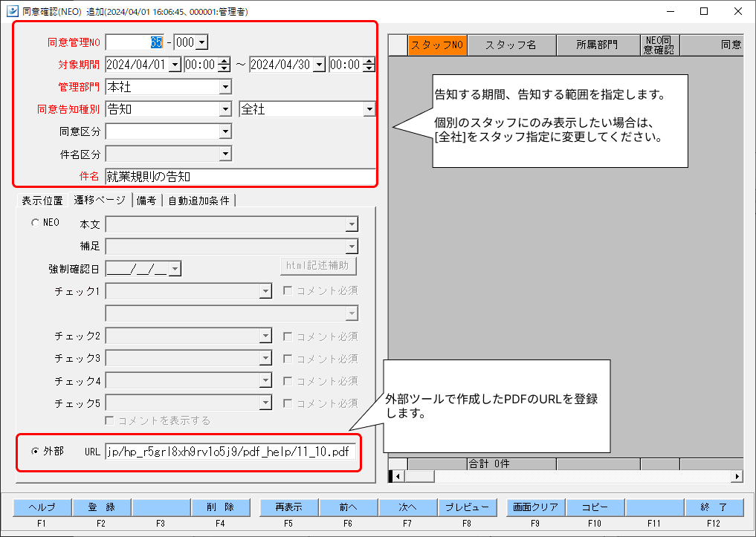Click the 件名 field with 就業規則の告知
Viewport: 756px width, 537px height.
(240, 177)
